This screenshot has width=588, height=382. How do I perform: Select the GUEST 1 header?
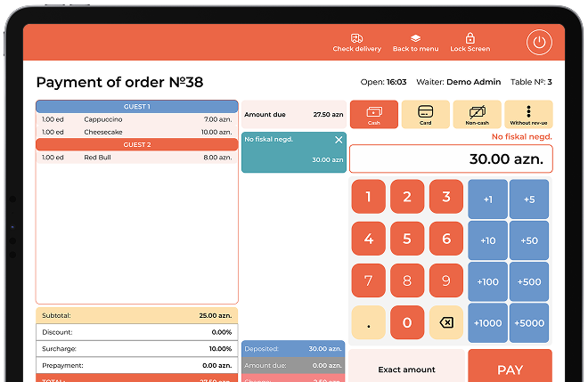[137, 107]
